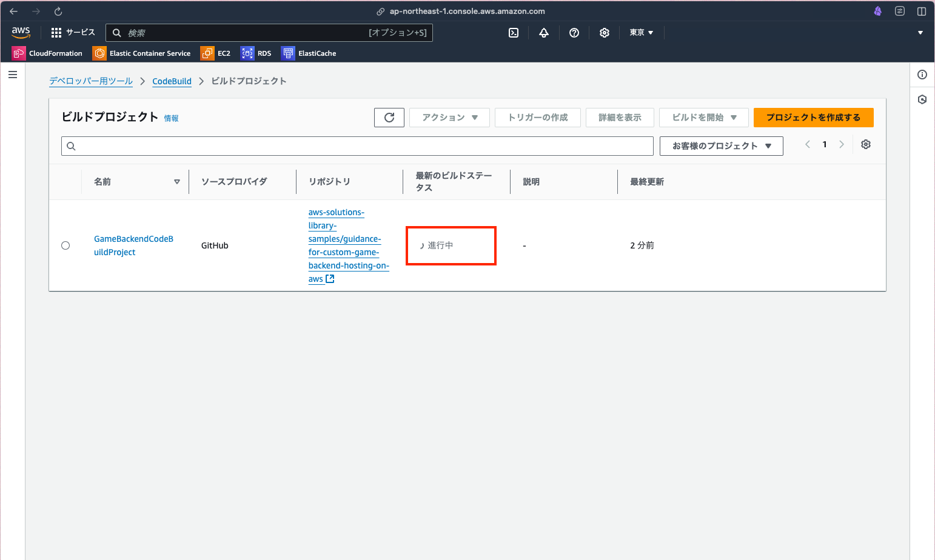This screenshot has width=935, height=560.
Task: Open the purple browser extension icon
Action: tap(877, 12)
